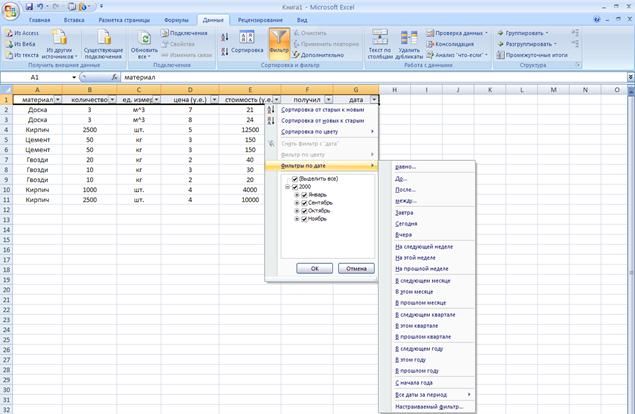Open filter dropdown for ед. измер column
Viewport: 635px width, 414px height.
coord(156,100)
